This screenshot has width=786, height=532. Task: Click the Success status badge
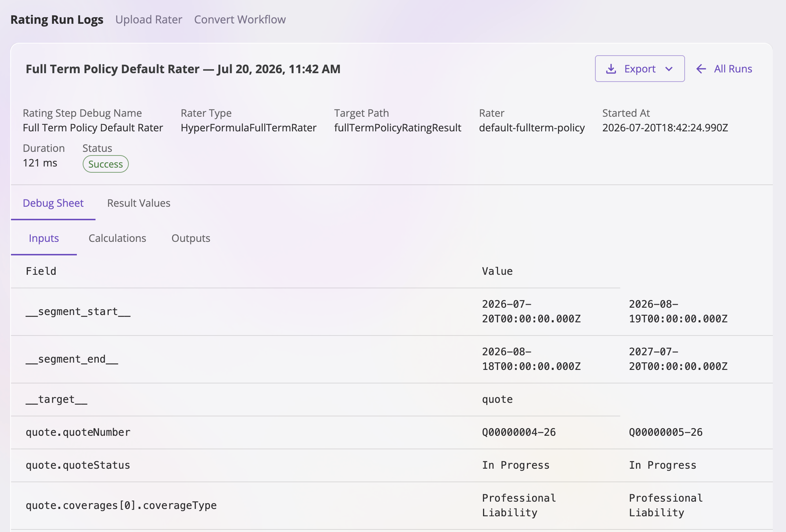click(106, 164)
